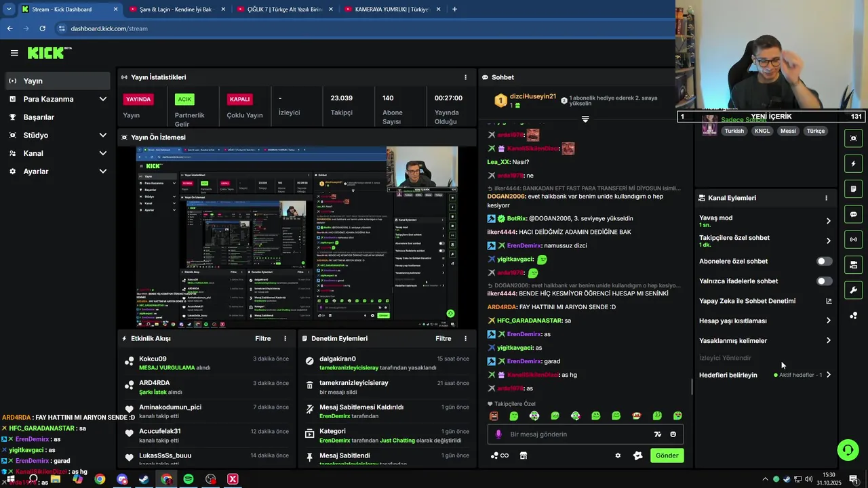Click the Yayın Ön İzlemesi video preview
This screenshot has height=488, width=868.
point(297,237)
